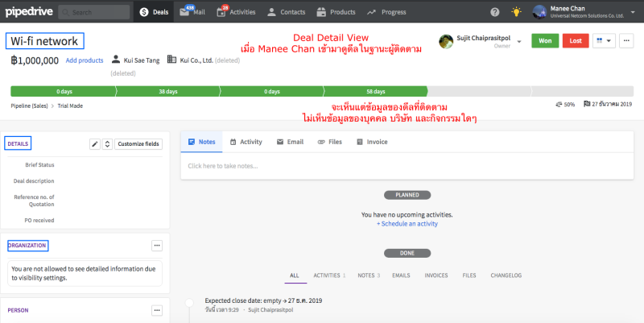Viewport: 644px width, 323px height.
Task: Click the Customize fields button
Action: 138,144
